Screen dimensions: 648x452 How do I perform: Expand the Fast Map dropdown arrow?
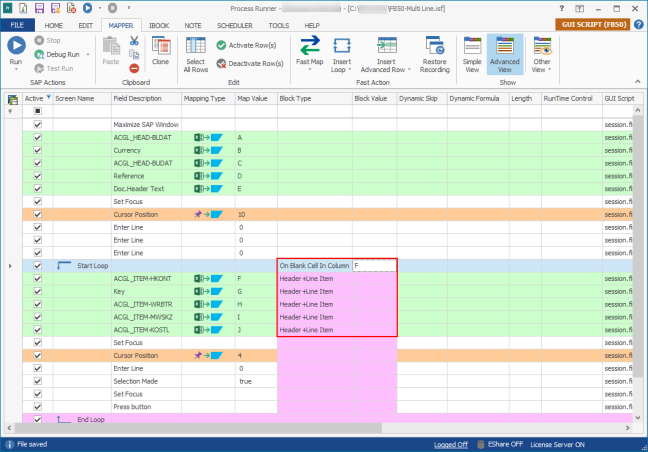pyautogui.click(x=310, y=69)
